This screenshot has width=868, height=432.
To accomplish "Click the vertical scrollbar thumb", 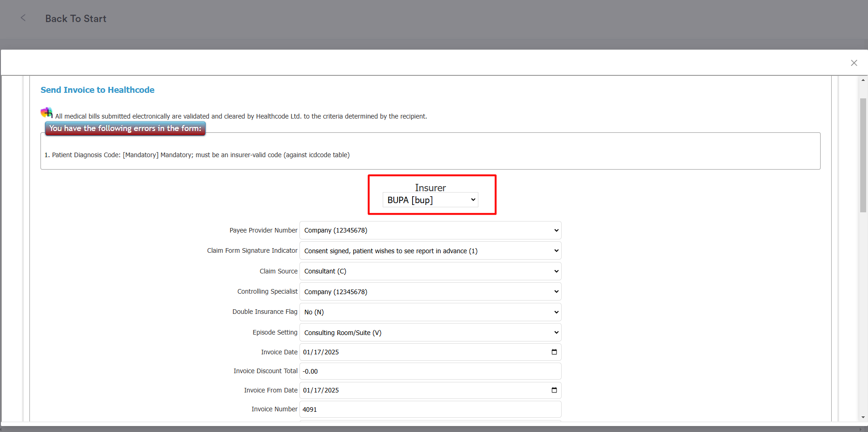I will 863,155.
